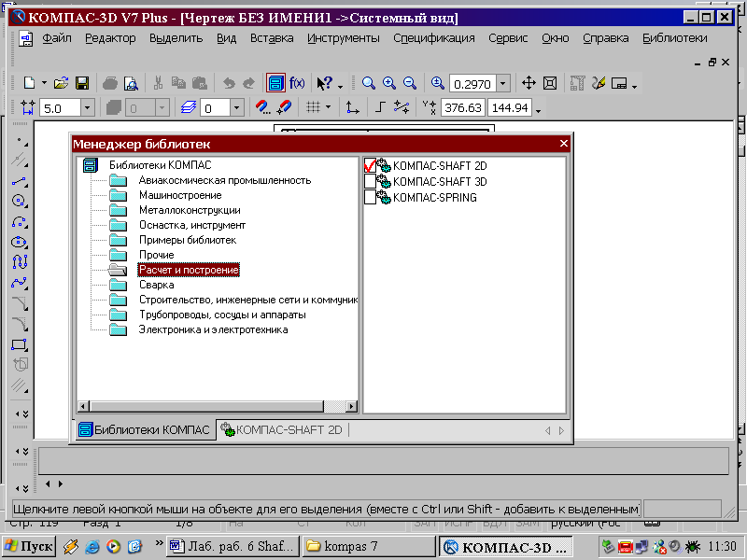
Task: Select the hatch tool in left panel
Action: click(19, 385)
